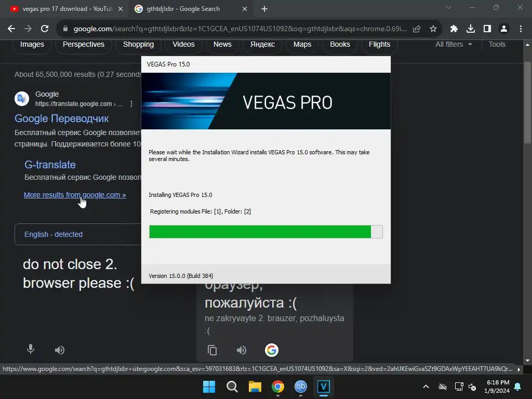Screen dimensions: 532x399
Task: Select VEGAS installer taskbar icon
Action: click(324, 387)
